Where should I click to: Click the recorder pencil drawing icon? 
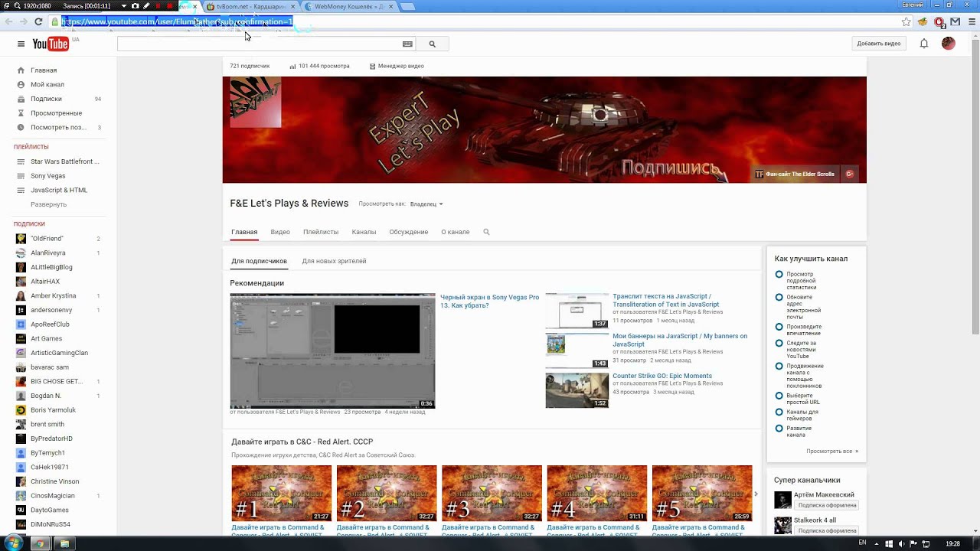click(146, 5)
